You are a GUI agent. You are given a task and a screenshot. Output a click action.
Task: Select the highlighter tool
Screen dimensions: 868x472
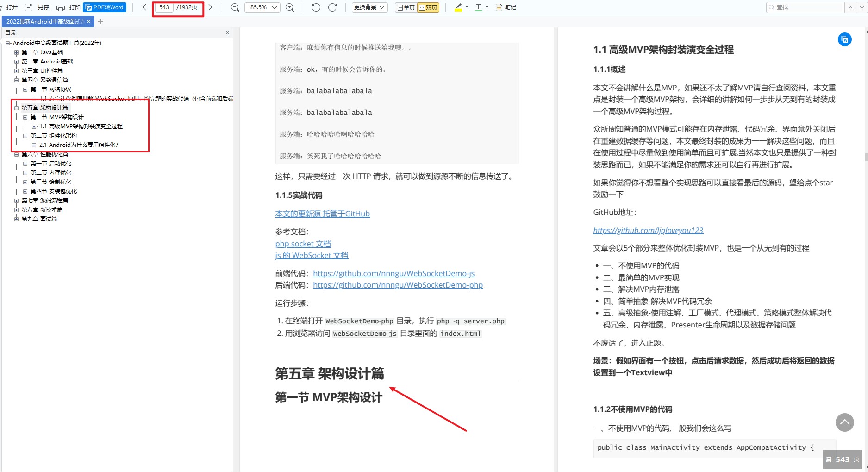[x=457, y=7]
